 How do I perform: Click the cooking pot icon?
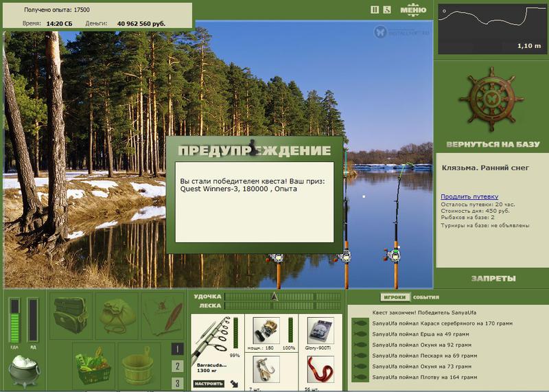point(24,371)
